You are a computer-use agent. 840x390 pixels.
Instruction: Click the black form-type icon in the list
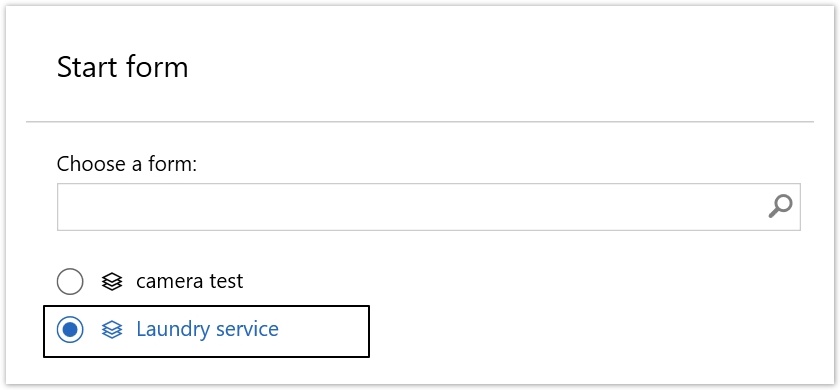pyautogui.click(x=112, y=282)
